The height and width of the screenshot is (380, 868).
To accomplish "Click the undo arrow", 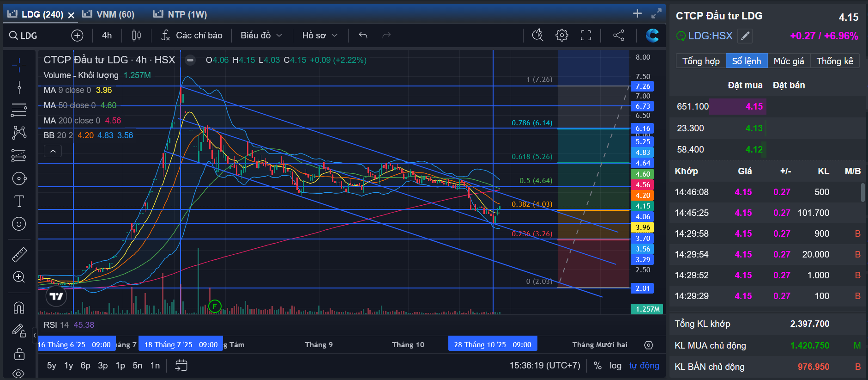I will point(363,35).
